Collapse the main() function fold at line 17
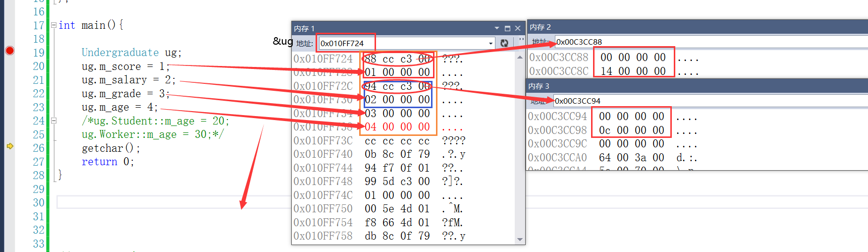This screenshot has width=868, height=252. point(54,25)
